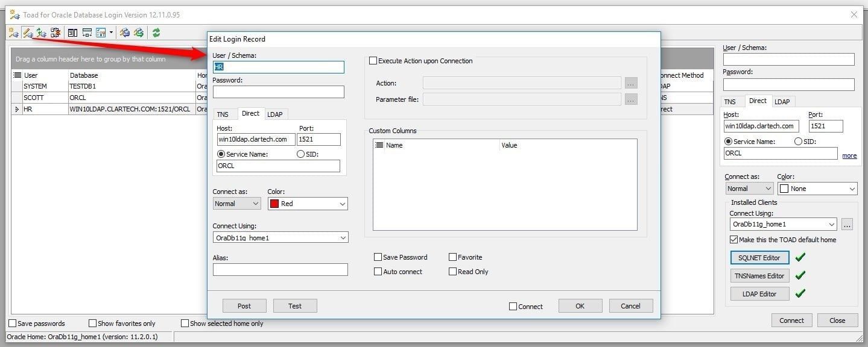Enable the Read Only checkbox
The width and height of the screenshot is (868, 347).
(x=452, y=272)
